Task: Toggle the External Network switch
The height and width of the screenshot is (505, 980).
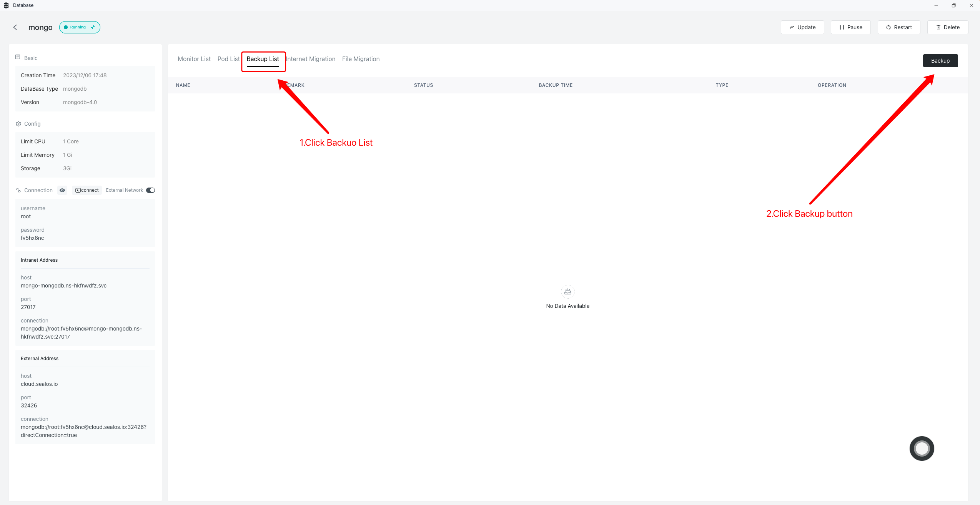Action: pos(150,190)
